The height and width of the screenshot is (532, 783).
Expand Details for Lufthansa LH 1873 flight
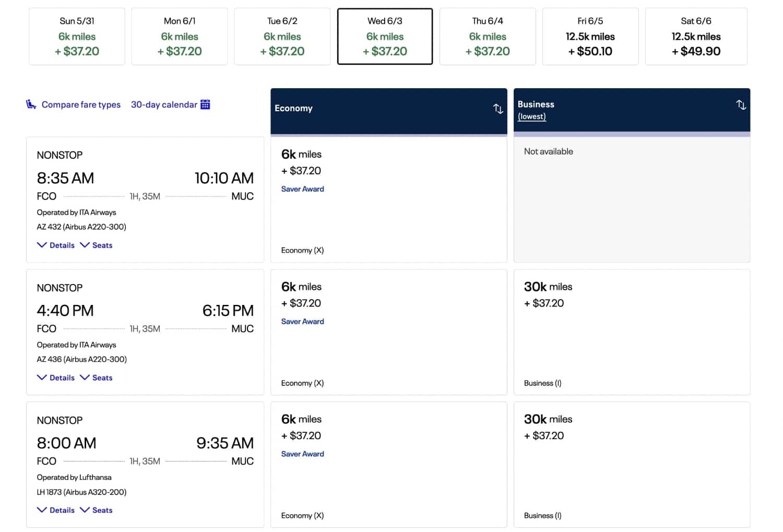click(56, 511)
